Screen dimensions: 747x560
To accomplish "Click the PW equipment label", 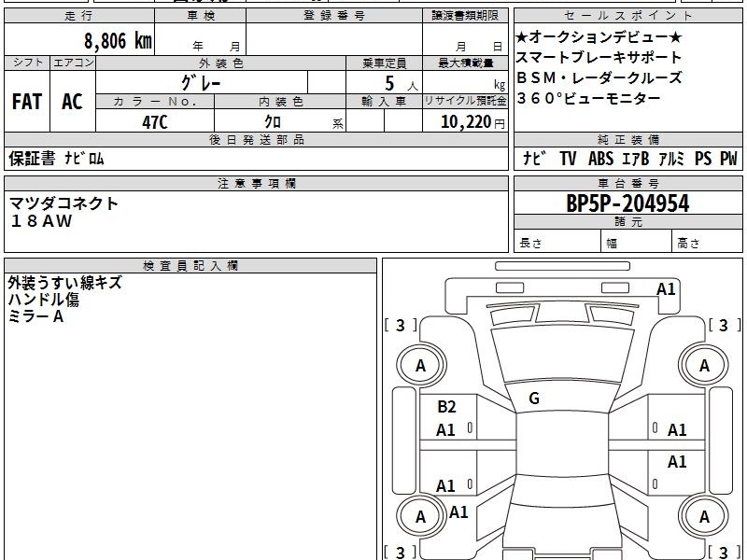I will pyautogui.click(x=728, y=159).
